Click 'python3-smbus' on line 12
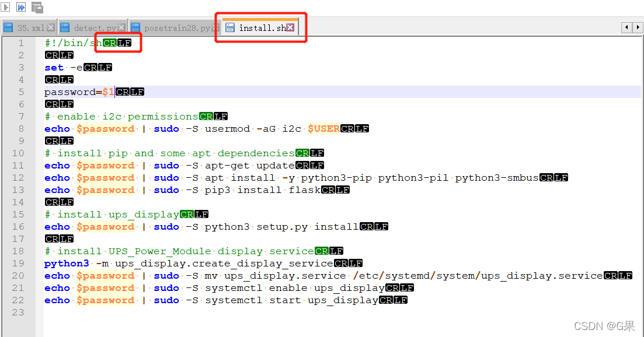644x337 pixels. point(497,178)
